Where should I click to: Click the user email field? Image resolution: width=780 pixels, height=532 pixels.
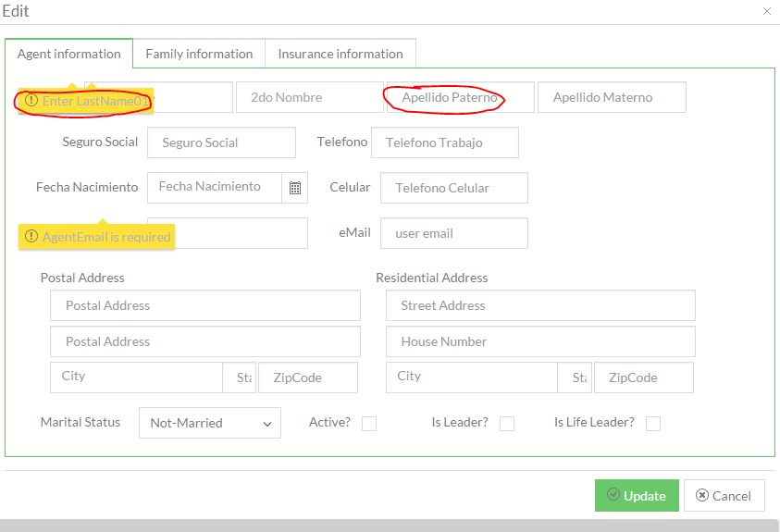pyautogui.click(x=453, y=233)
